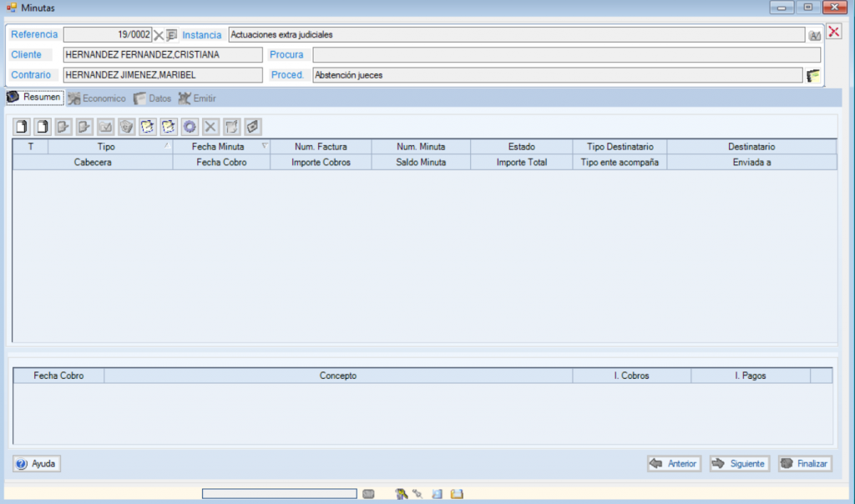Click the grey X delete icon in toolbar
This screenshot has width=855, height=504.
click(x=210, y=127)
